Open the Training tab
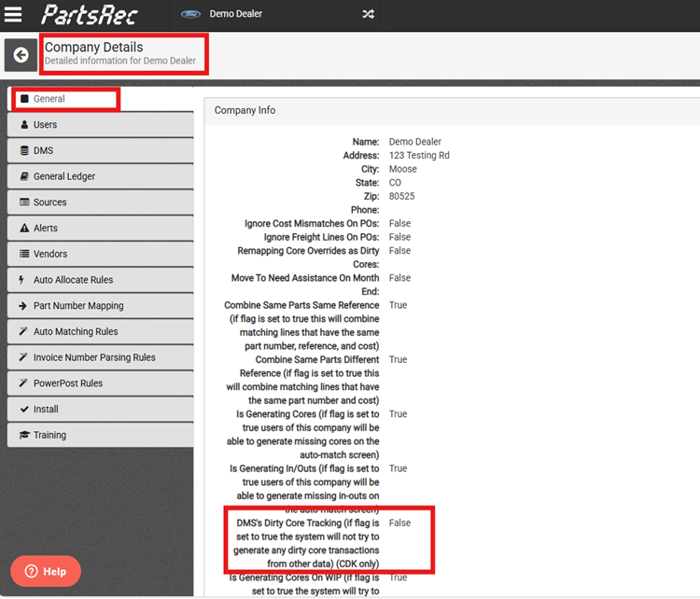The width and height of the screenshot is (700, 599). [101, 435]
